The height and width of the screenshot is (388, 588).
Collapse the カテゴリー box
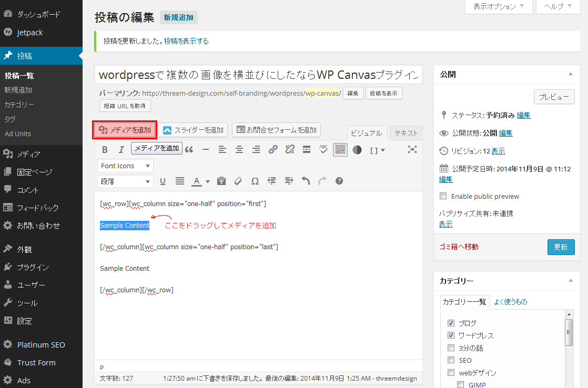tap(570, 280)
